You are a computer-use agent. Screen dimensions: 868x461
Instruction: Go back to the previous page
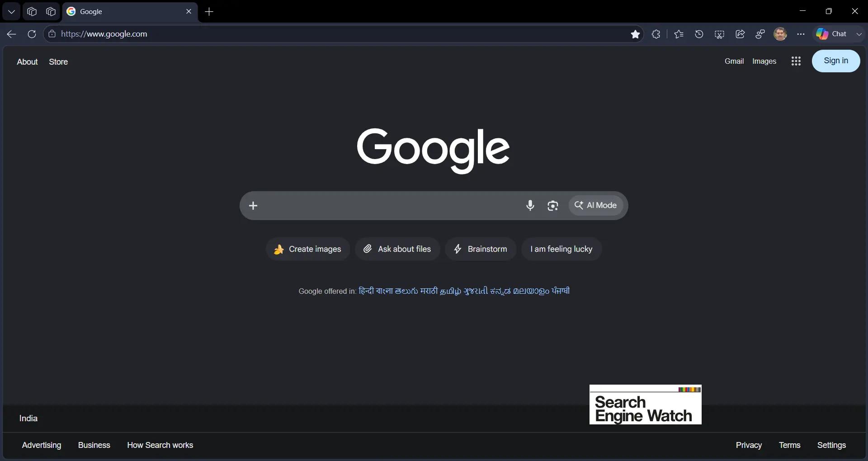[x=11, y=34]
